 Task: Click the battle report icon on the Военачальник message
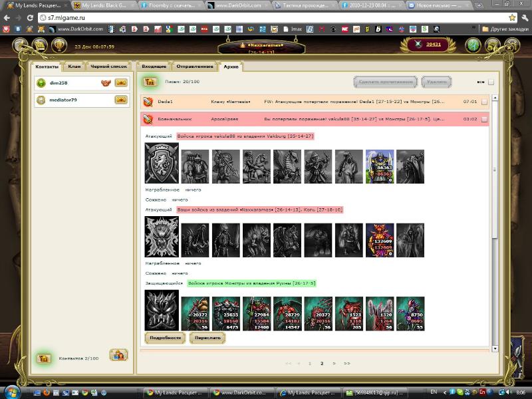pos(148,119)
